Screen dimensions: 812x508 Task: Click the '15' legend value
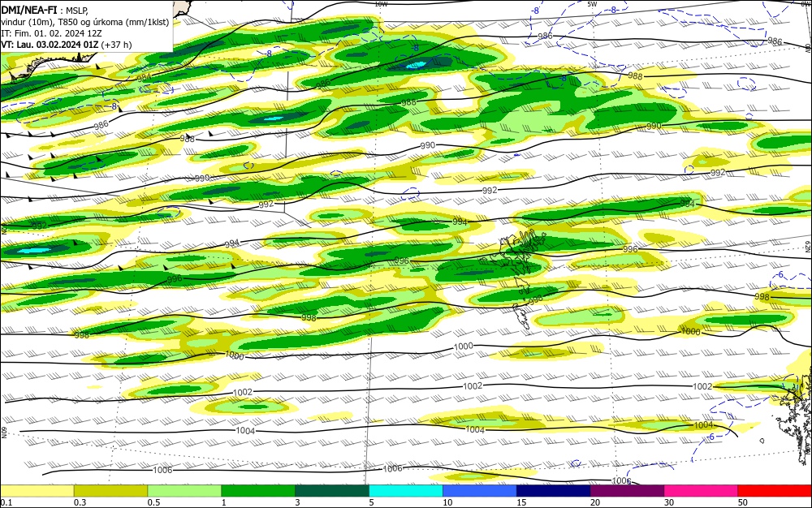point(521,502)
